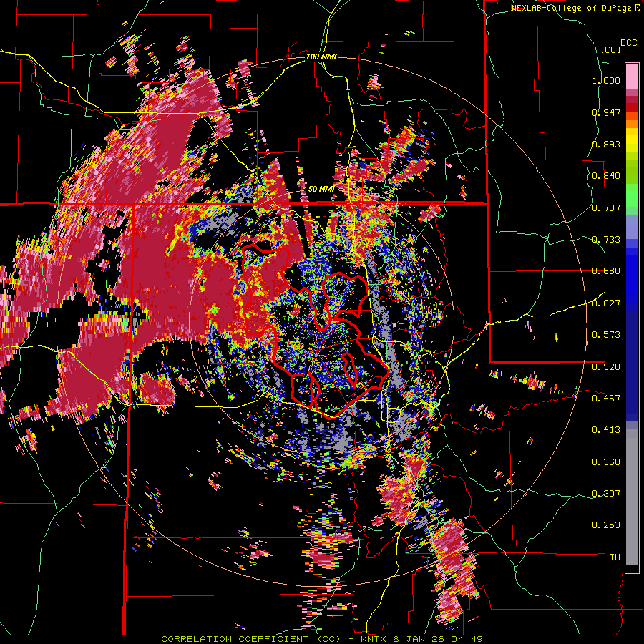The width and height of the screenshot is (644, 644).
Task: Click the 0.787 color scale value
Action: [606, 208]
